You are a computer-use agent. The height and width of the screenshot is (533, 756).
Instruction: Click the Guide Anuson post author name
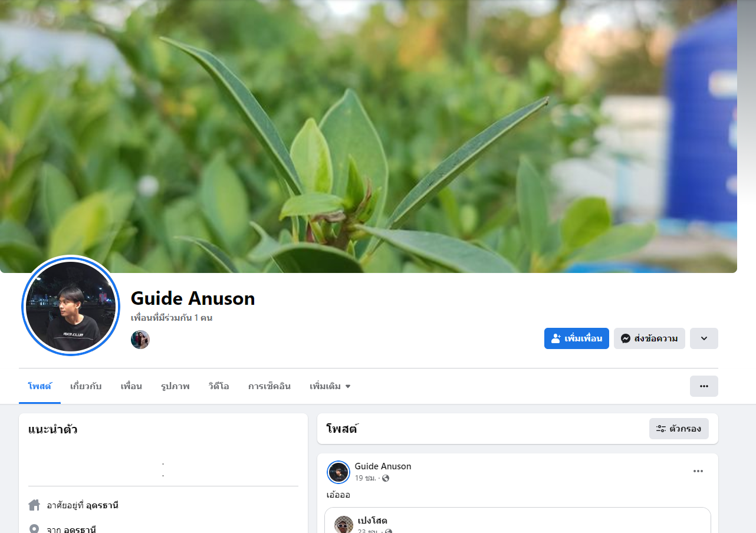click(x=383, y=466)
